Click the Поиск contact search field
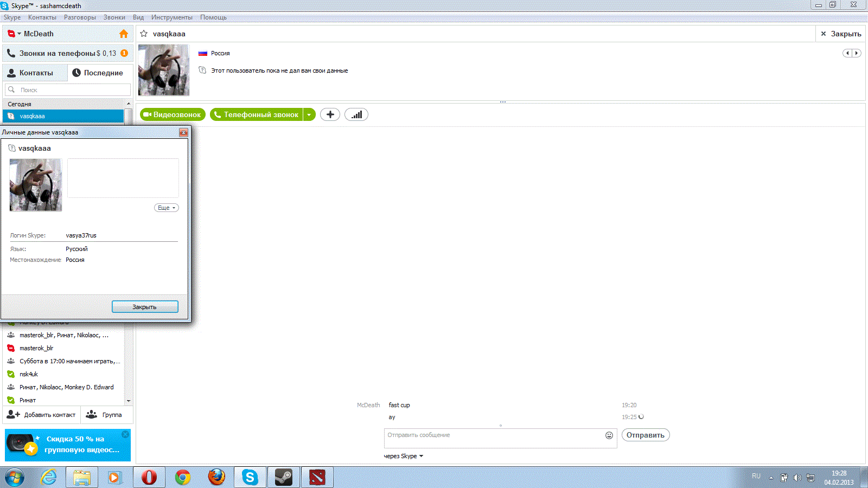Viewport: 868px width, 488px height. (x=68, y=90)
